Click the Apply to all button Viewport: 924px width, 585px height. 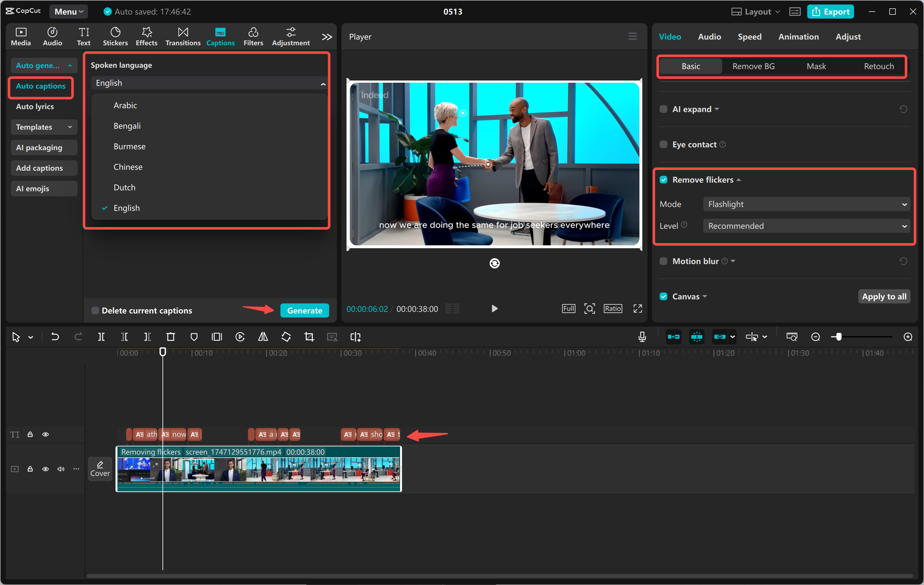click(884, 296)
